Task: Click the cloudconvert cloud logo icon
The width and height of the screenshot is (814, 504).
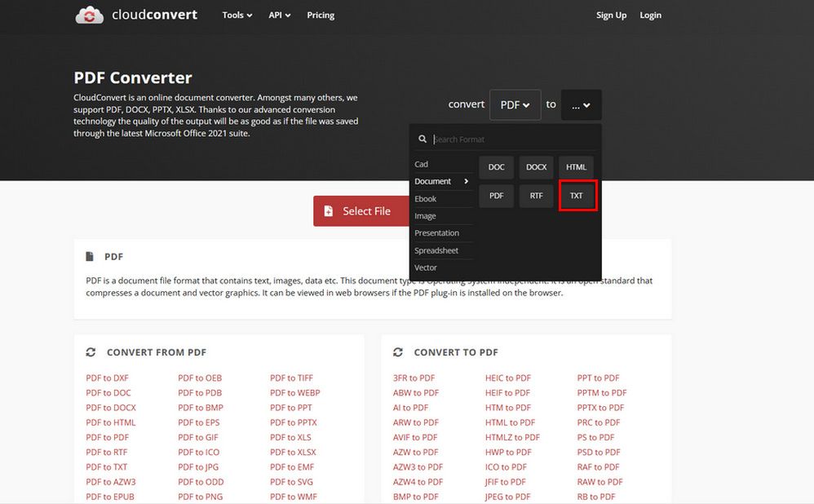Action: pos(89,15)
